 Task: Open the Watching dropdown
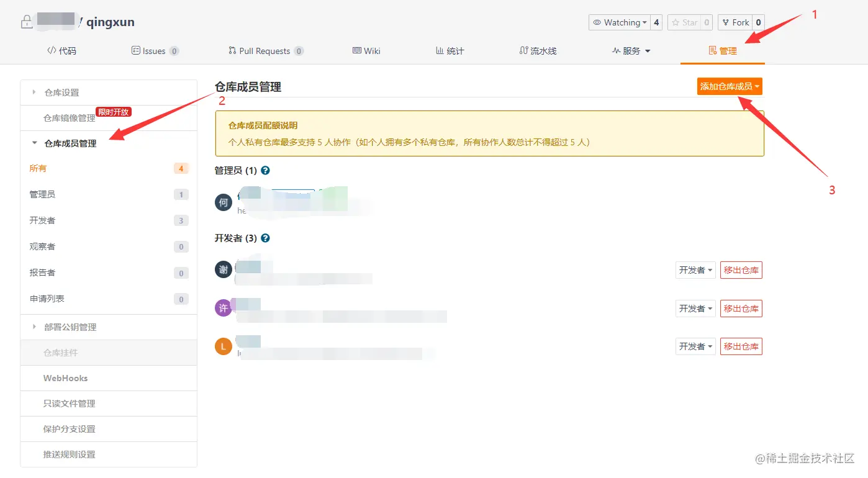tap(618, 22)
